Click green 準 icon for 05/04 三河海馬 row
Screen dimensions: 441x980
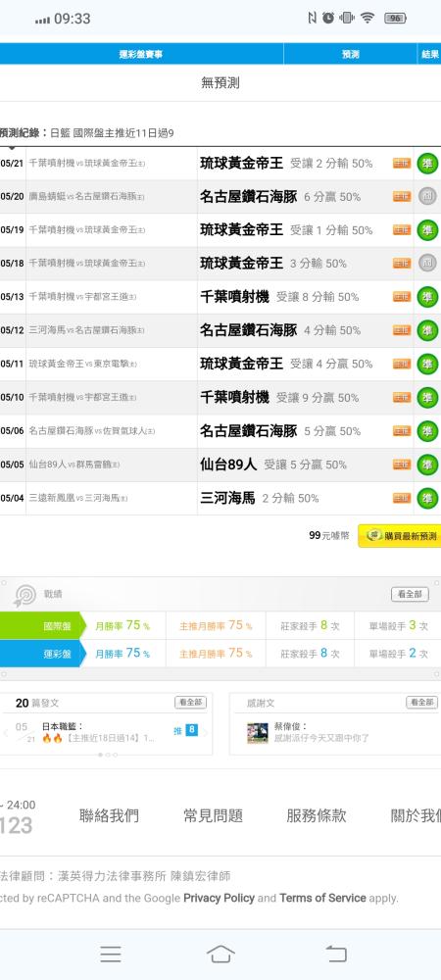coord(427,498)
